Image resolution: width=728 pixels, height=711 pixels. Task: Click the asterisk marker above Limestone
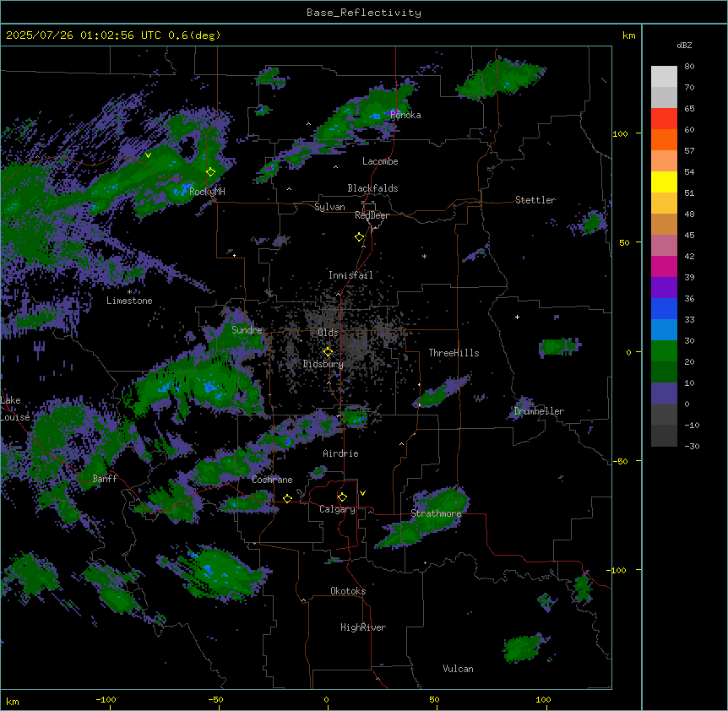tap(129, 292)
